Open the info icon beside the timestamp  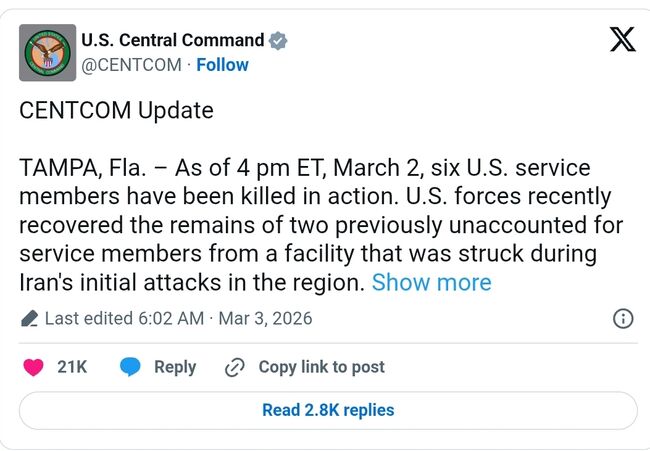click(x=622, y=319)
